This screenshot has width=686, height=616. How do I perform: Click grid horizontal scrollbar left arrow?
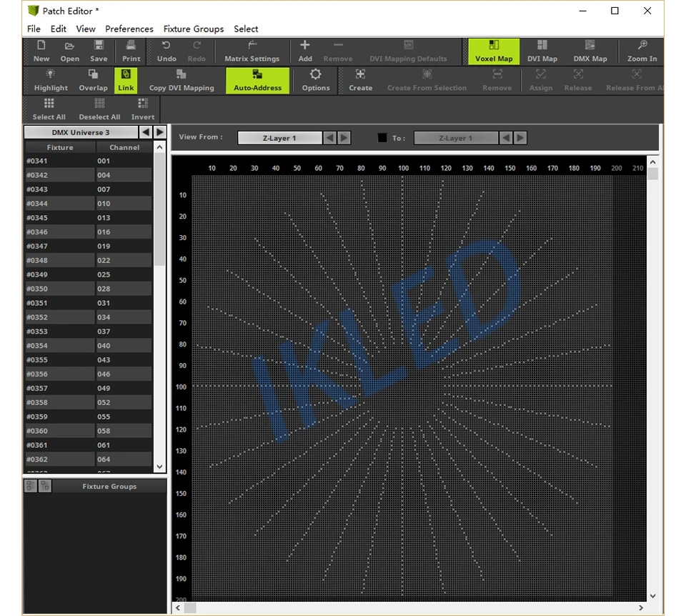[x=178, y=607]
